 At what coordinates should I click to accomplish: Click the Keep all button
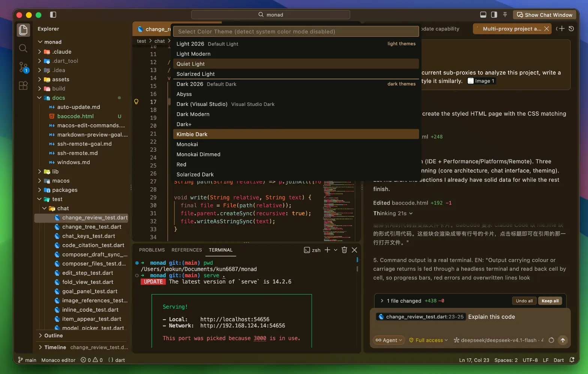pos(550,301)
